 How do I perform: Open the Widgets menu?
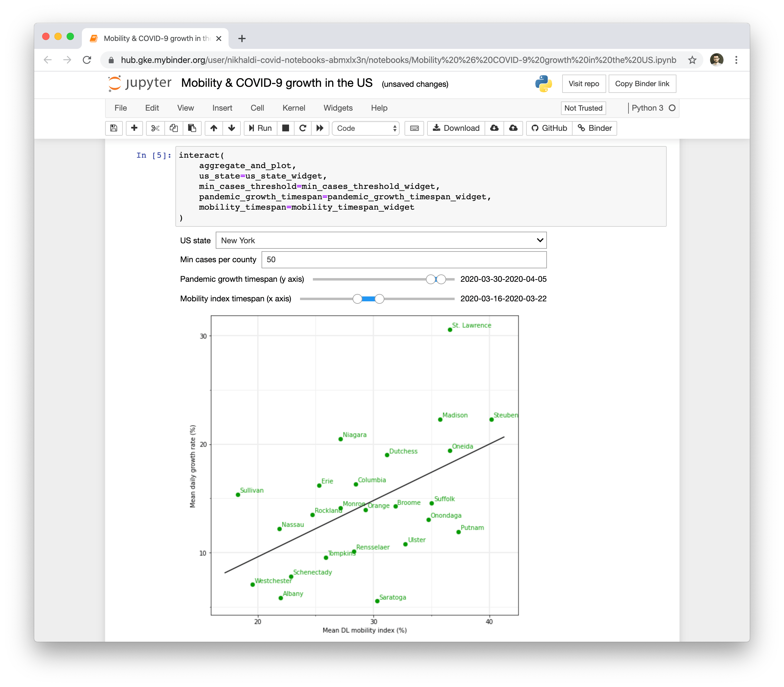[338, 108]
